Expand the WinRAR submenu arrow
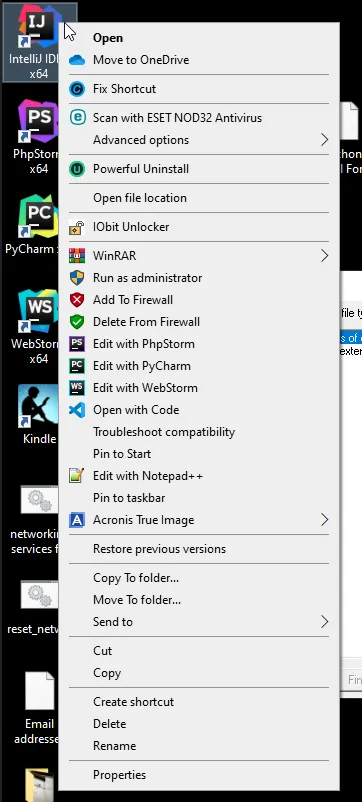 click(x=324, y=255)
